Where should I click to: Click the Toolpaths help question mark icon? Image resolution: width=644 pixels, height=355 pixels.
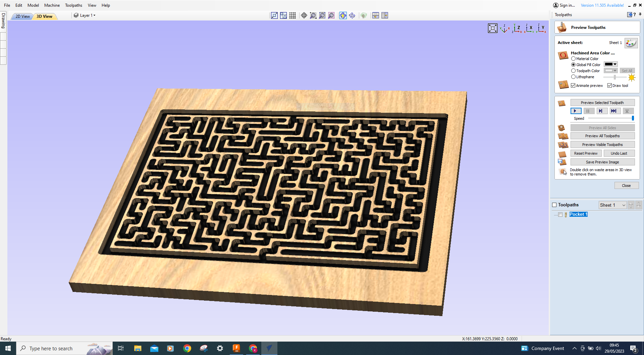635,14
